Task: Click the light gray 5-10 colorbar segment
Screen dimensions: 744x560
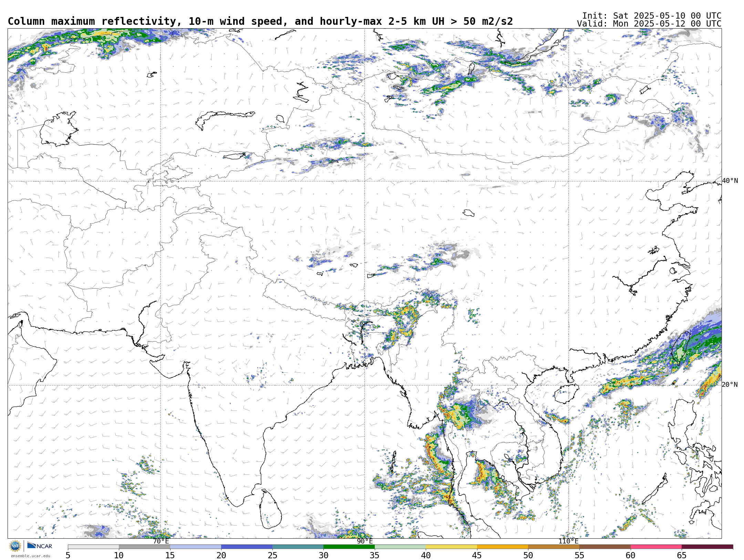Action: pos(93,547)
